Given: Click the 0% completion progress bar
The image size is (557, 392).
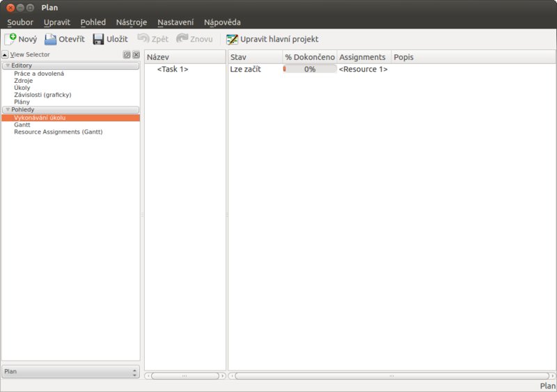Looking at the screenshot, I should 309,70.
